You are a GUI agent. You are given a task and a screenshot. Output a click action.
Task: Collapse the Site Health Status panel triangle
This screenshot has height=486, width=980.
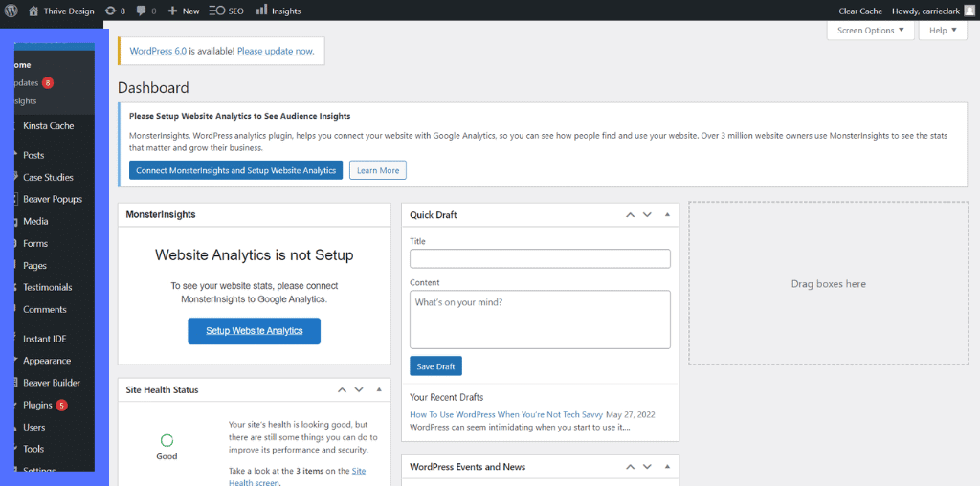[x=379, y=389]
